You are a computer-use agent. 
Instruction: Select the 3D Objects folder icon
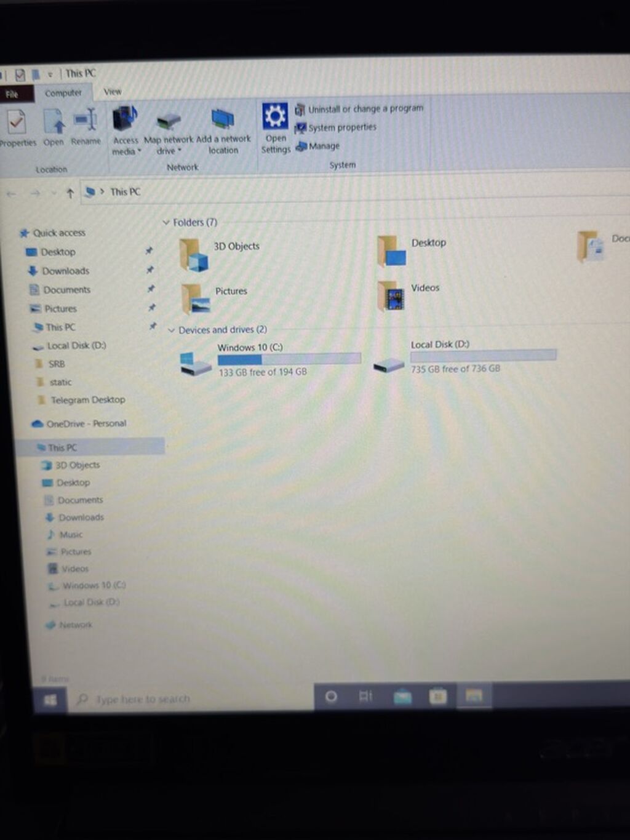click(x=194, y=255)
